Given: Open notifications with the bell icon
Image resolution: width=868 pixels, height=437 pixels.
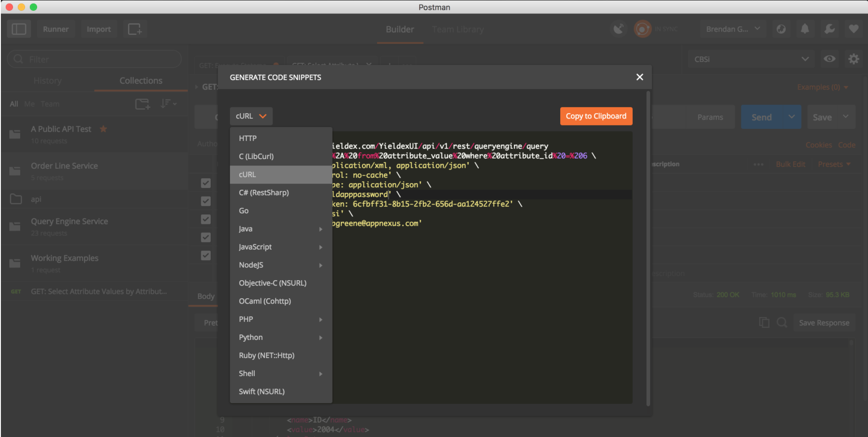Looking at the screenshot, I should [805, 29].
